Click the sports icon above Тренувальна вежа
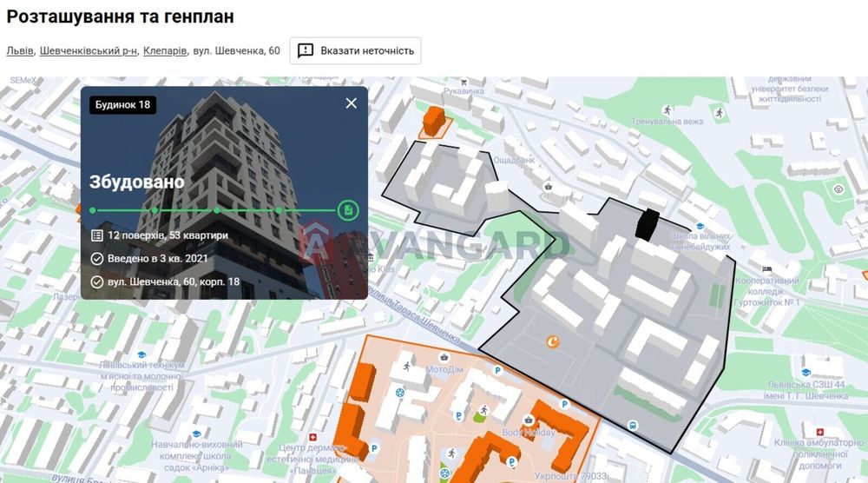The width and height of the screenshot is (868, 483). tap(667, 109)
